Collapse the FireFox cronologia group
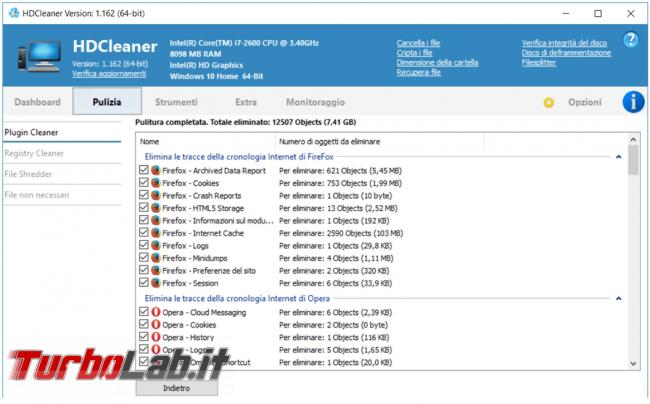 click(618, 157)
